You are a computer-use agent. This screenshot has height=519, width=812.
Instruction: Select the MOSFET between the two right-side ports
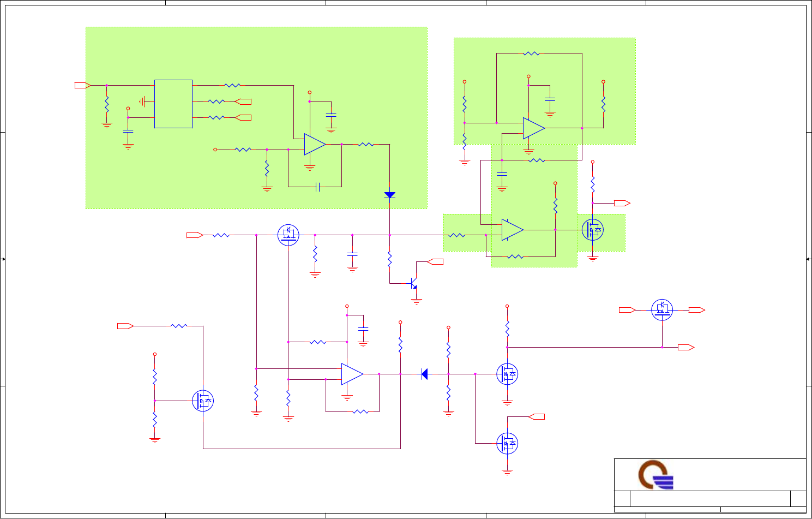pyautogui.click(x=662, y=310)
